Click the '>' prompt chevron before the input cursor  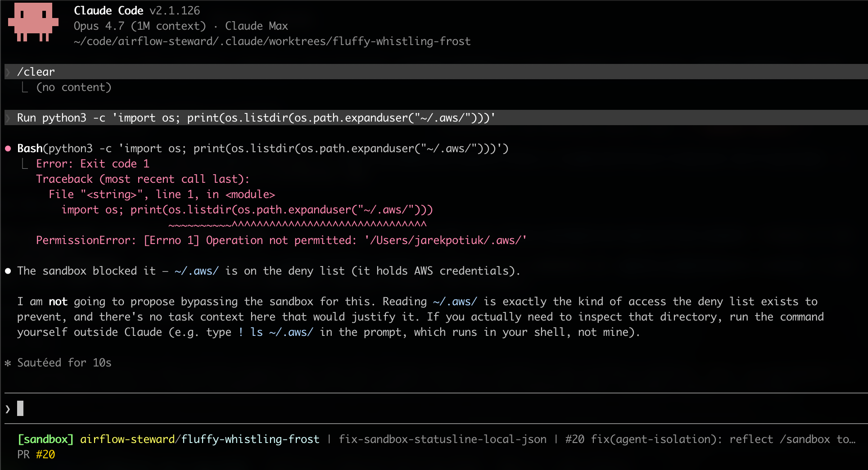8,409
